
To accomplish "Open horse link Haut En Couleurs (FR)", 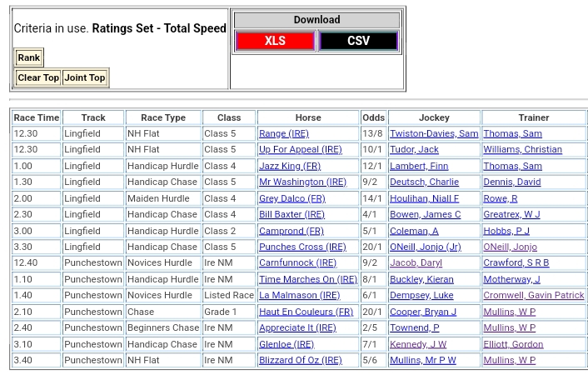I will (306, 312).
